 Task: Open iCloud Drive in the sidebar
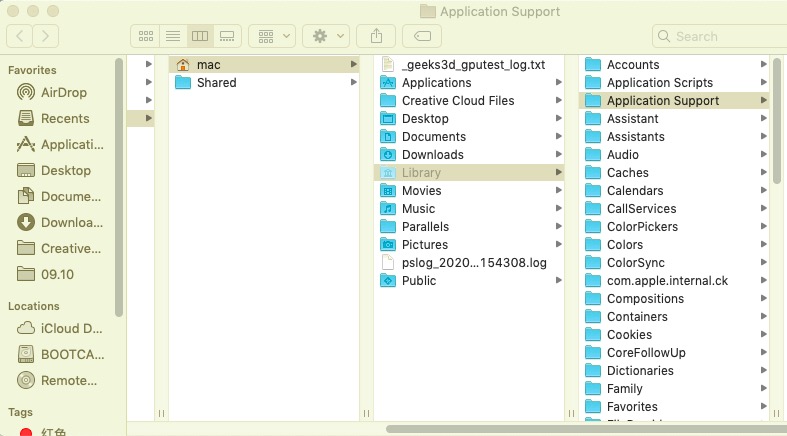(60, 329)
